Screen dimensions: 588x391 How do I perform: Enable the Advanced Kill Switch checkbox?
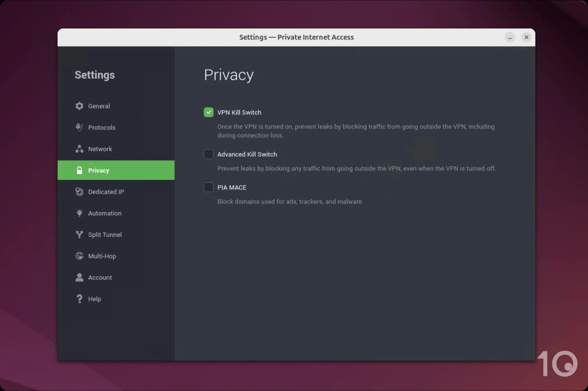pos(209,154)
